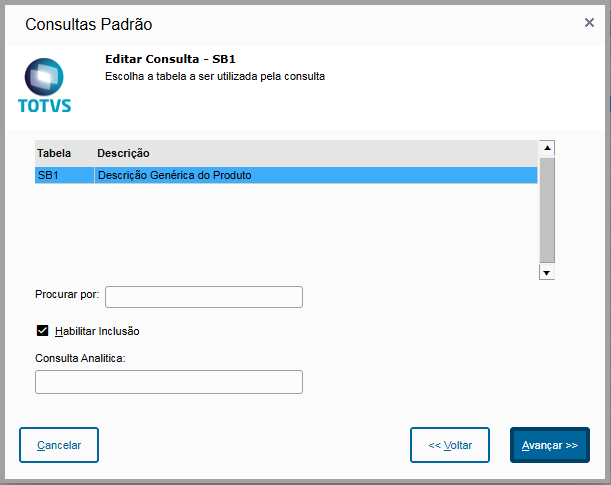Click the Consulta Analitica label

(80, 358)
